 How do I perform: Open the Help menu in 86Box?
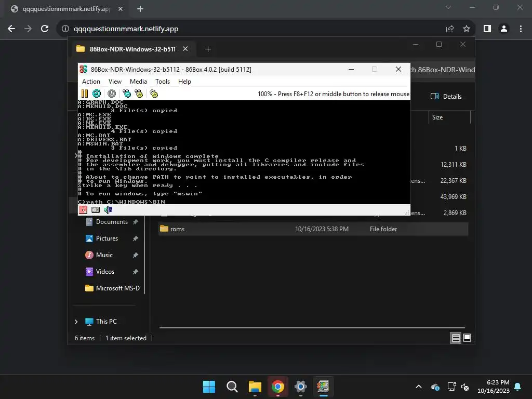tap(184, 82)
